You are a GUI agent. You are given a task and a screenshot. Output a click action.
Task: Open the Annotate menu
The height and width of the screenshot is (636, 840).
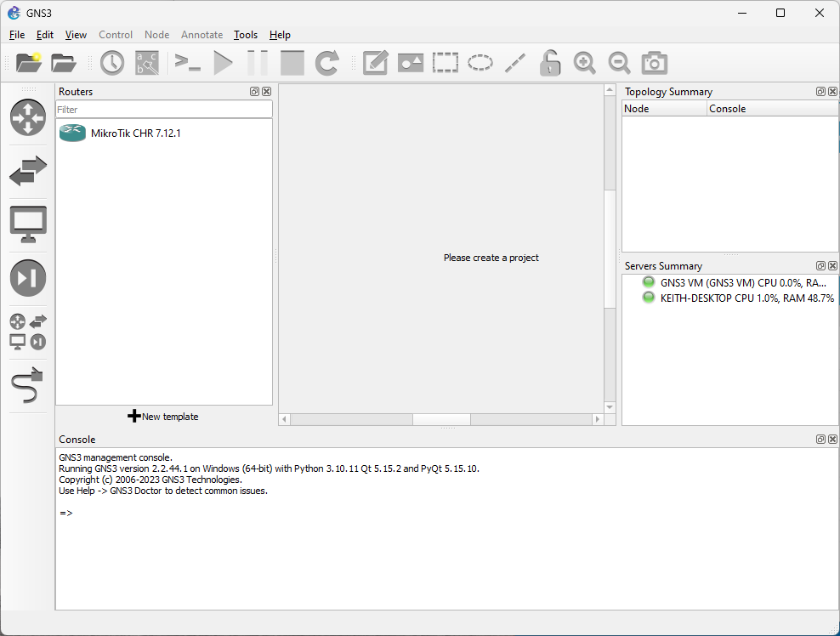click(201, 35)
